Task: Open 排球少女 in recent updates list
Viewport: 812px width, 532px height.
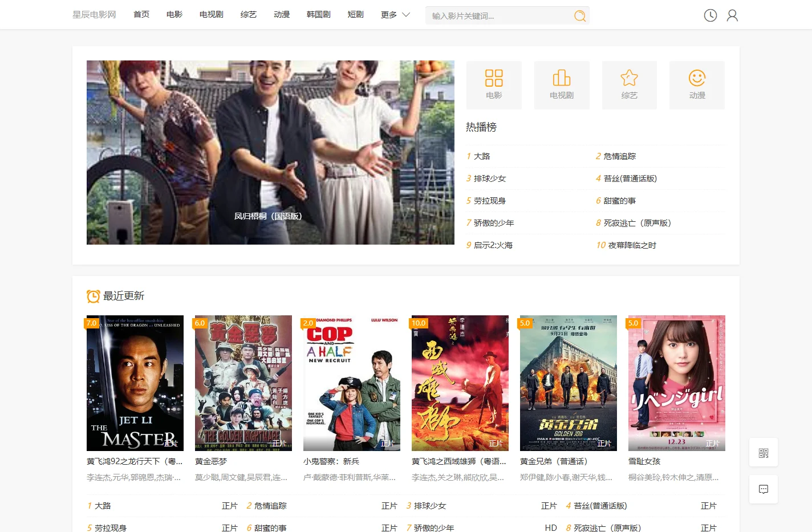Action: [x=430, y=506]
